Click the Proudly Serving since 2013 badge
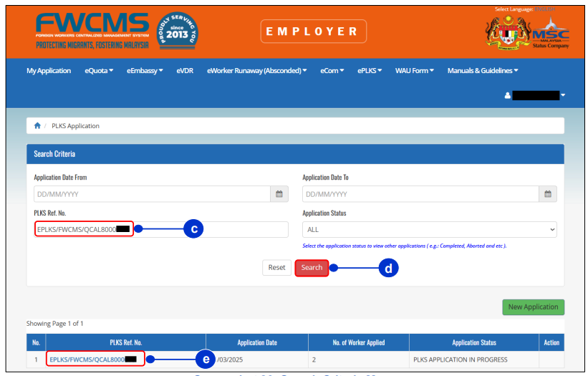The height and width of the screenshot is (376, 588). [x=178, y=31]
